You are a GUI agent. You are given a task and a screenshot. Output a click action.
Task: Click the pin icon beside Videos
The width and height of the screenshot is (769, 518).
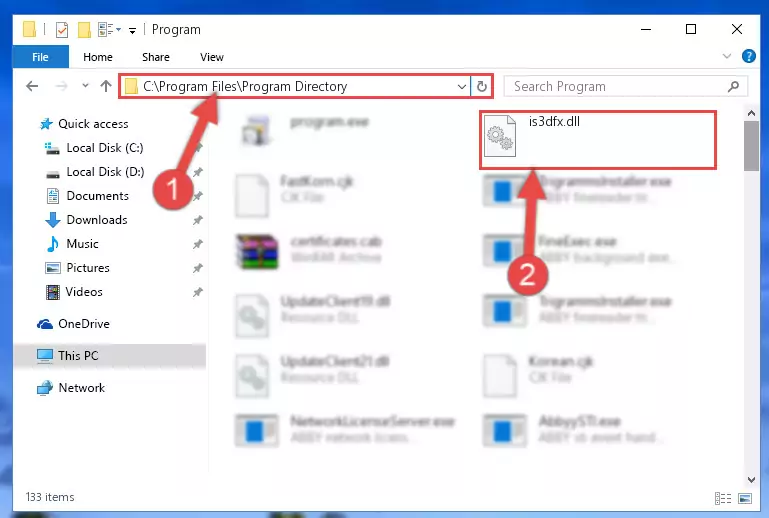pos(198,292)
